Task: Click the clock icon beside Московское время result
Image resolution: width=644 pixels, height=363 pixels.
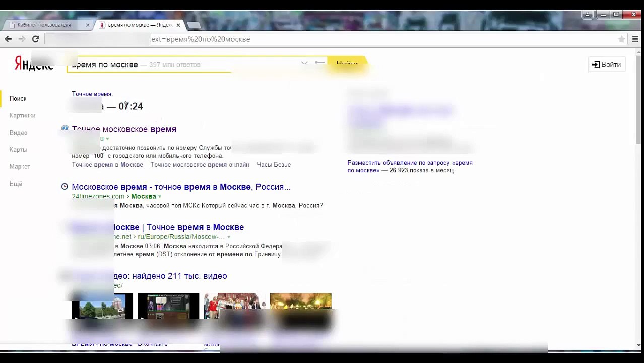Action: click(65, 187)
